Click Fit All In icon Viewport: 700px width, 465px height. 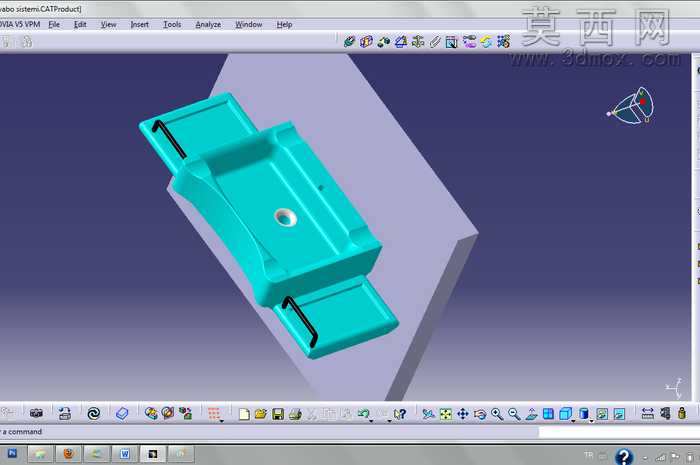coord(446,414)
